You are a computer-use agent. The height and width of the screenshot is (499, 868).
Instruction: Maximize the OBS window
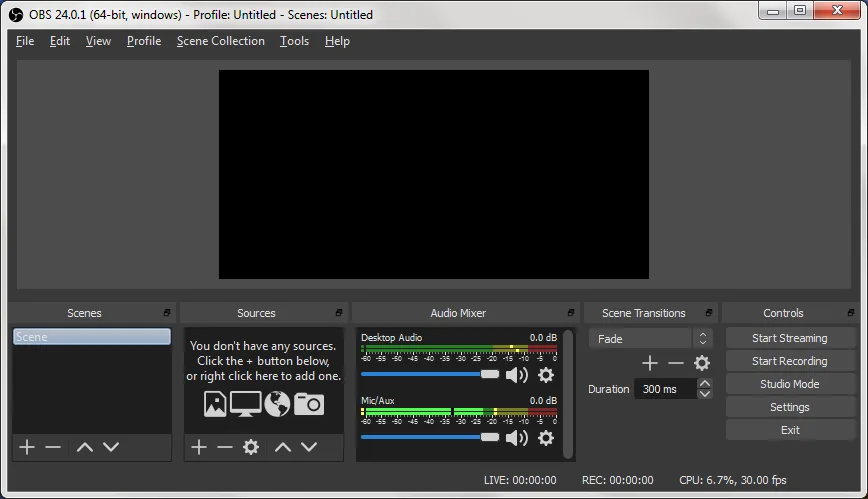(800, 11)
